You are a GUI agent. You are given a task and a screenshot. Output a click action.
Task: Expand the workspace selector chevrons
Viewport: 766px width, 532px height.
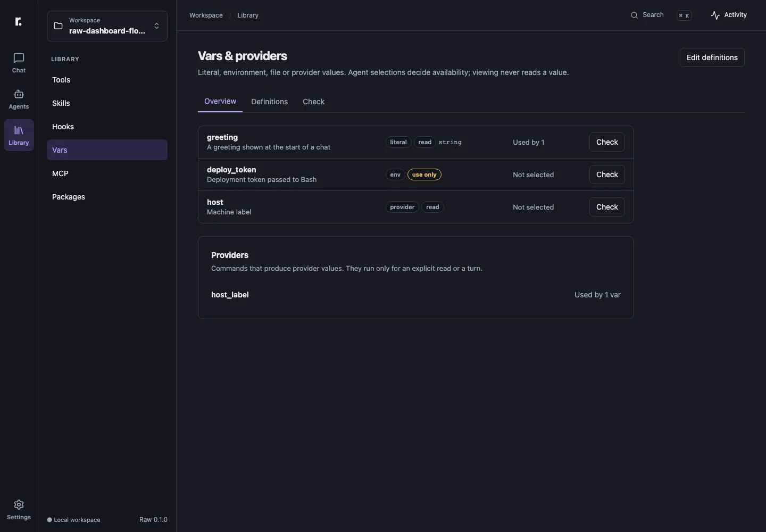pos(156,26)
